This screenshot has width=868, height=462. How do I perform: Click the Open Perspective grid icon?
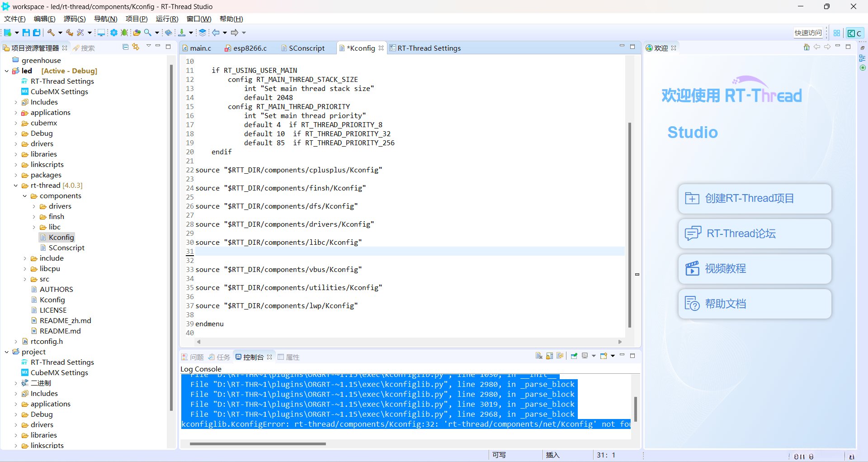tap(837, 33)
